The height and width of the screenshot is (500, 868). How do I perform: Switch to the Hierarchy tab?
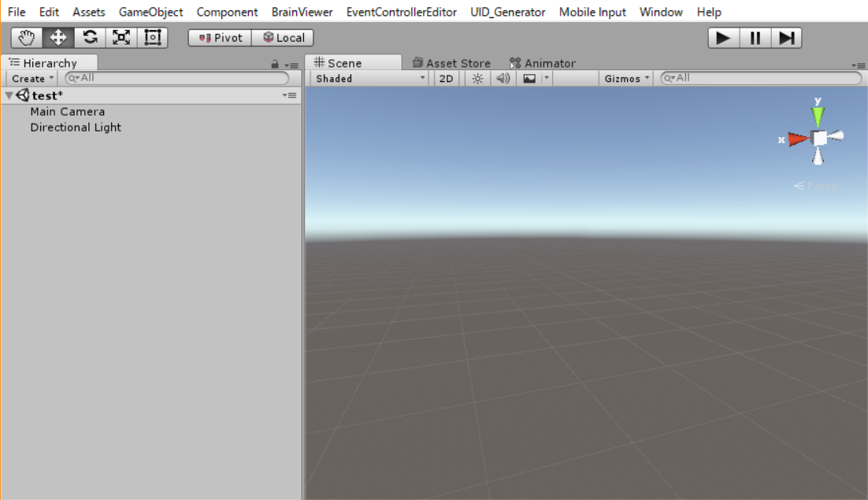pyautogui.click(x=50, y=62)
